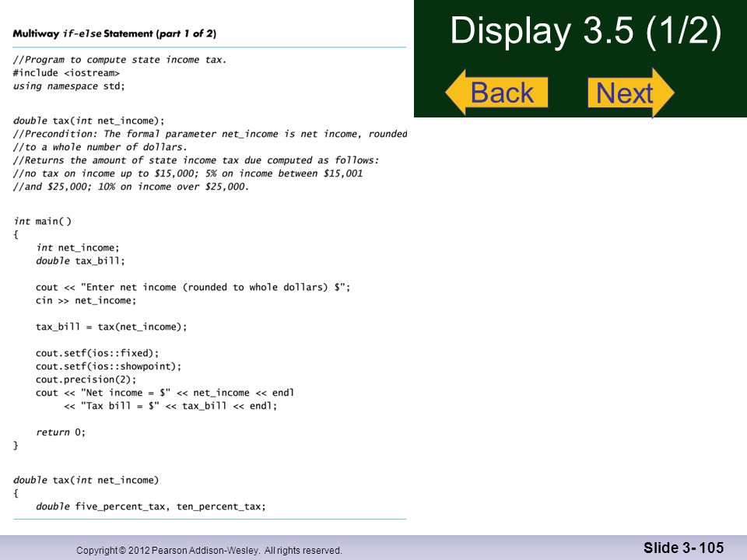Click the declaration 'double tax_bill;'

(80, 261)
